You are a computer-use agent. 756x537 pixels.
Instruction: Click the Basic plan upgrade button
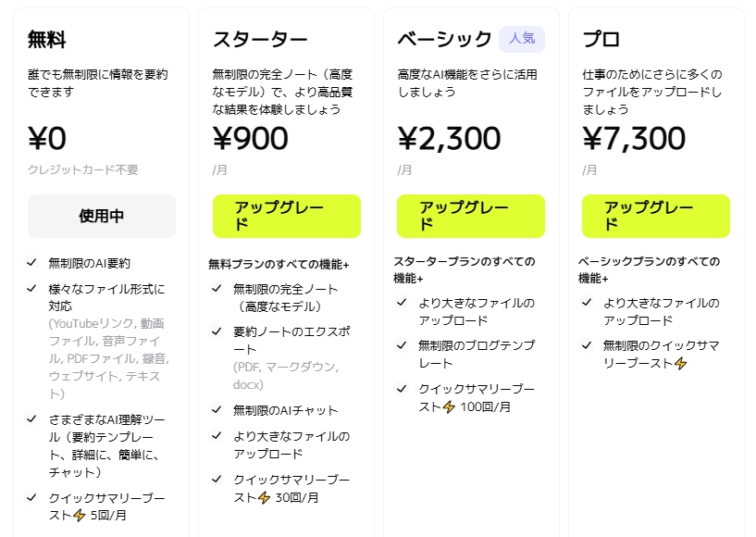click(x=471, y=216)
